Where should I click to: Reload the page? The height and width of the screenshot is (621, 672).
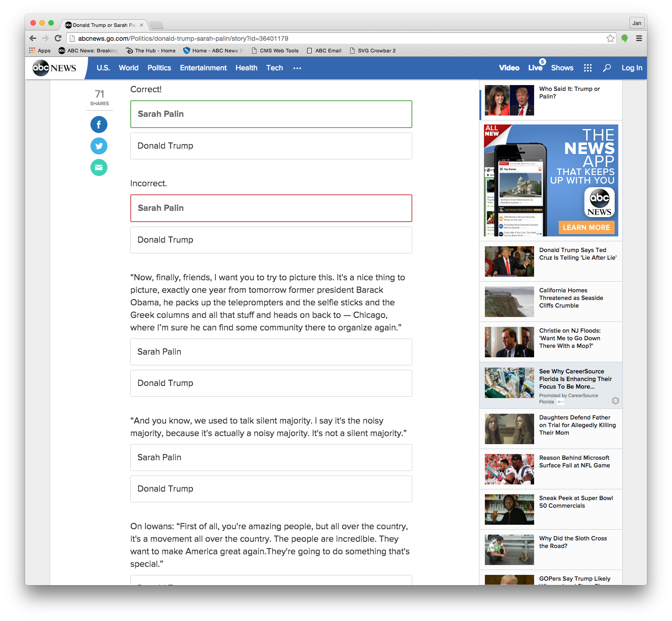point(58,39)
